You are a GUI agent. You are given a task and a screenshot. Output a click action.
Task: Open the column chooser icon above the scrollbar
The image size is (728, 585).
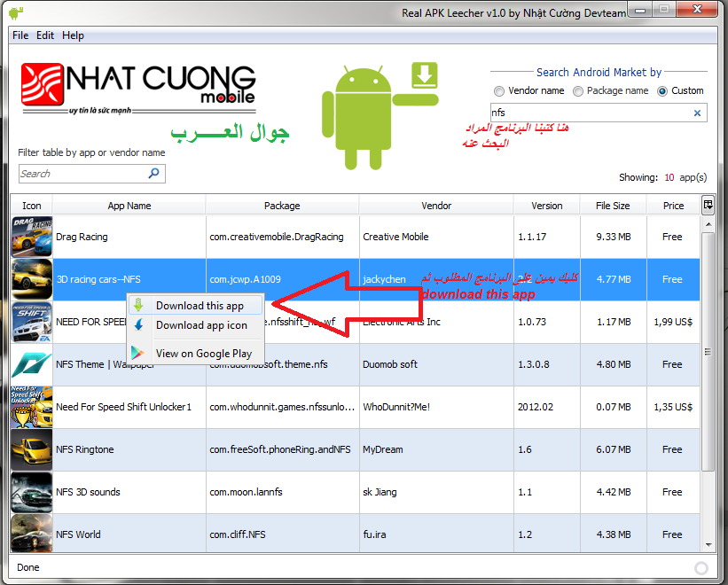708,205
